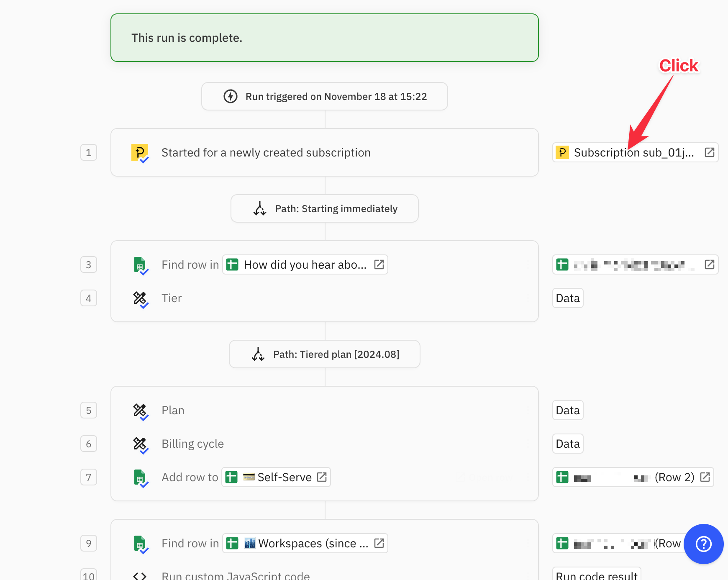
Task: Click the Google Sheets icon on step 3
Action: click(140, 264)
